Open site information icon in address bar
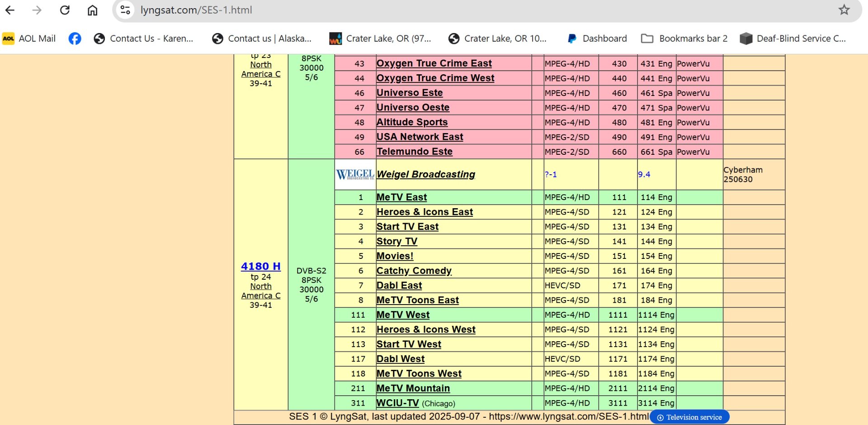This screenshot has height=425, width=868. (125, 10)
